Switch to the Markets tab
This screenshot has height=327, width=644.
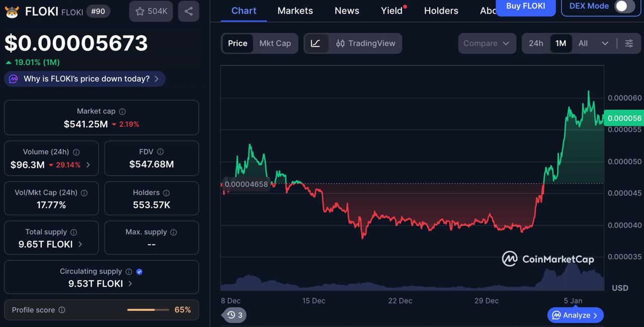click(x=295, y=11)
